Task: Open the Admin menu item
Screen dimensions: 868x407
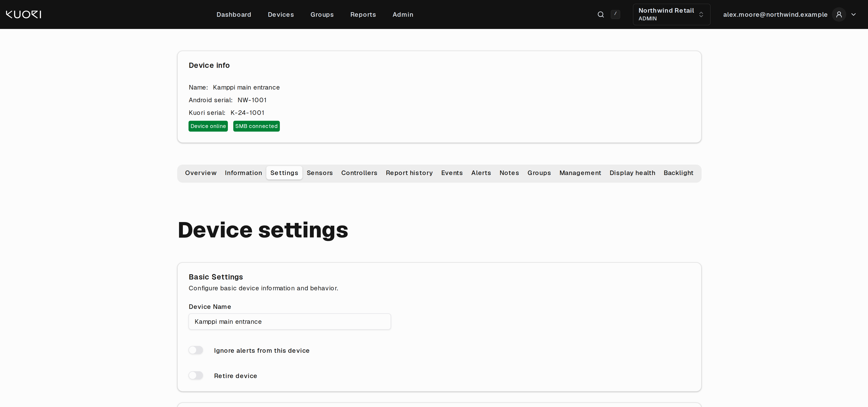Action: [x=403, y=14]
